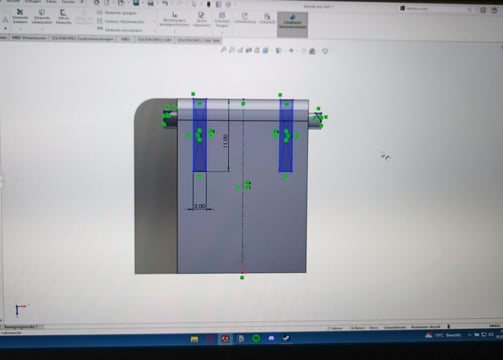503x360 pixels.
Task: Click the Save icon in the top bar
Action: 136,3
